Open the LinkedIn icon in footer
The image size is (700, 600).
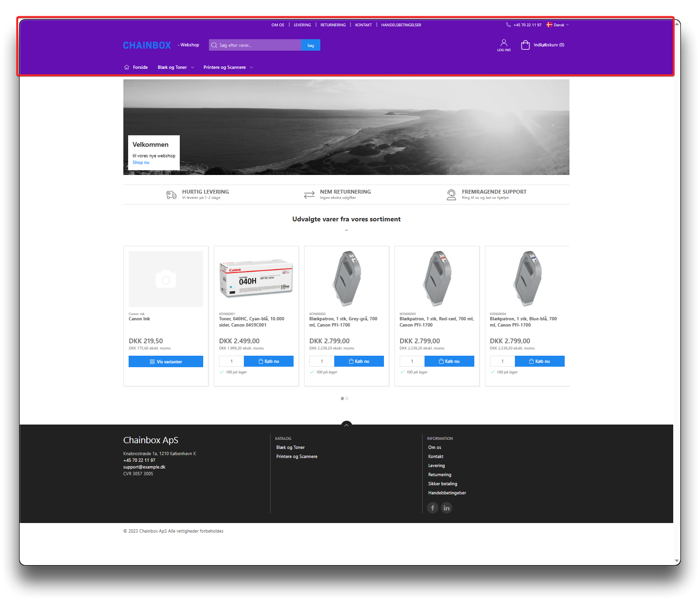(x=447, y=508)
